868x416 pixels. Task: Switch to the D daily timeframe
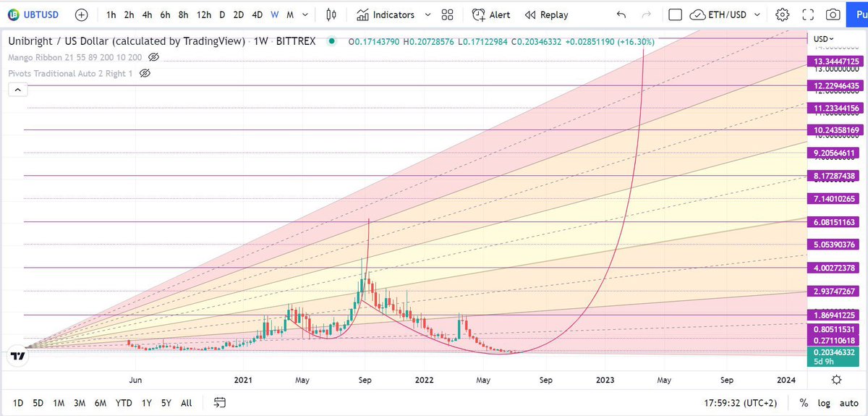(x=222, y=14)
